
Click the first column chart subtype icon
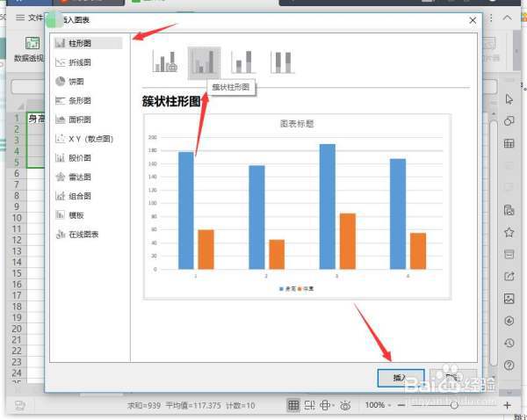click(x=165, y=62)
